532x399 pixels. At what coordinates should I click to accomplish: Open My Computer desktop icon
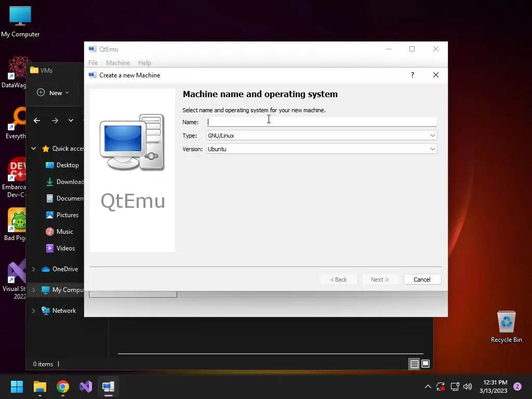(20, 21)
